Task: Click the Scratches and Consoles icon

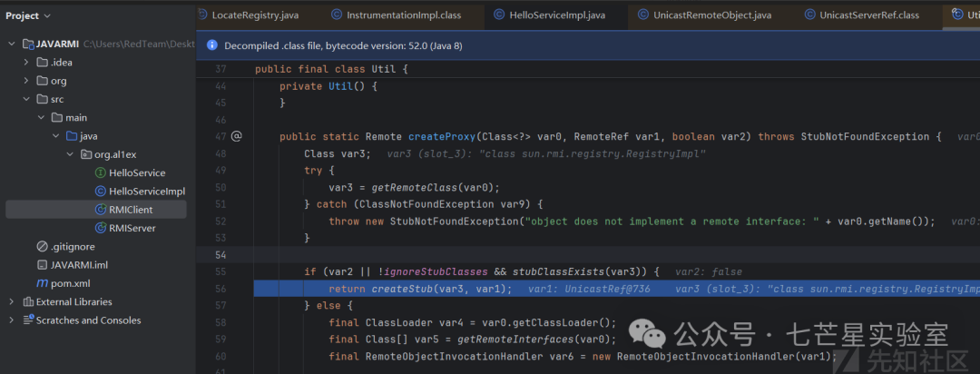Action: 27,320
